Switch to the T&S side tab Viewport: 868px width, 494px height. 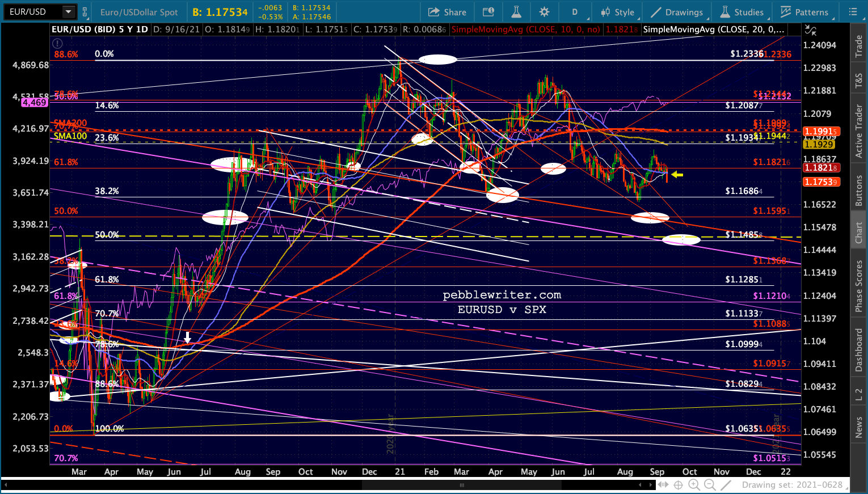pos(858,81)
